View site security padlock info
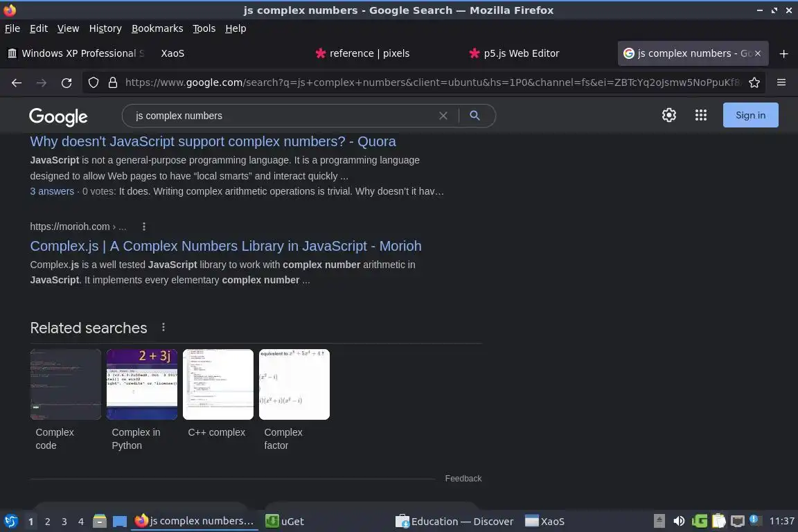Screen dimensions: 798x532 [x=113, y=82]
